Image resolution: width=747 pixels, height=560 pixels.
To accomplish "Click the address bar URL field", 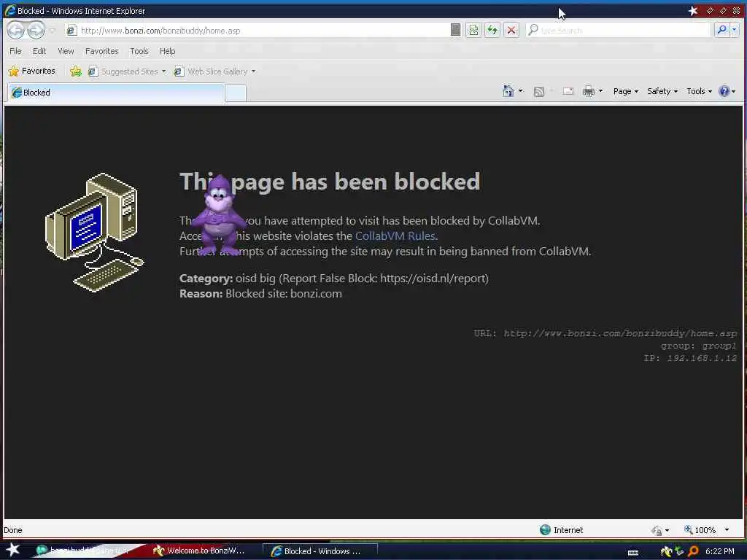I will (258, 31).
